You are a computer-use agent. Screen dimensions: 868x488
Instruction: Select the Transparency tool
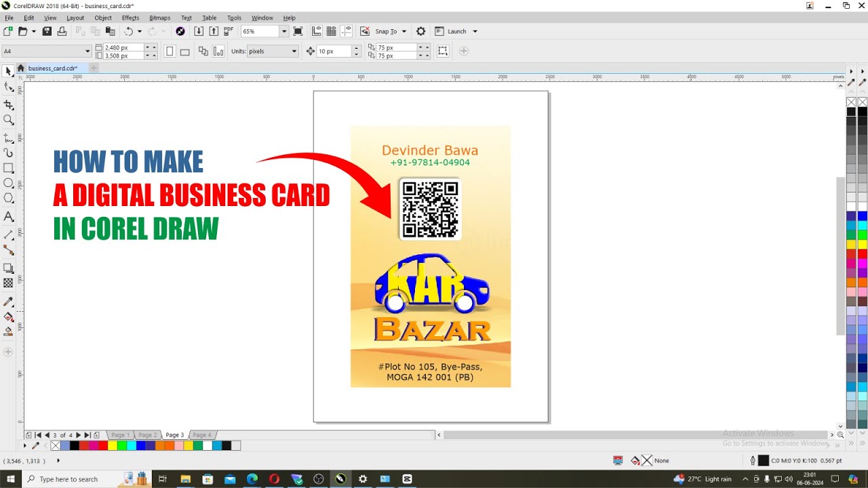8,283
